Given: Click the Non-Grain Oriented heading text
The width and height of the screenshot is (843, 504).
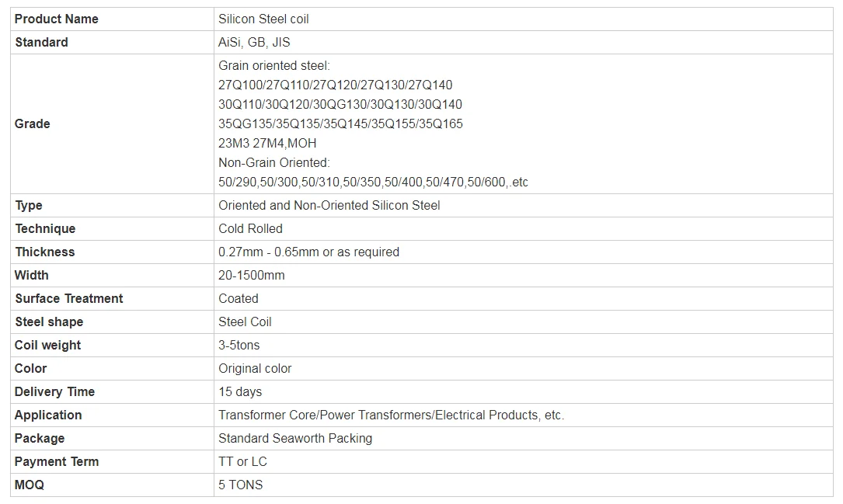Looking at the screenshot, I should tap(274, 162).
